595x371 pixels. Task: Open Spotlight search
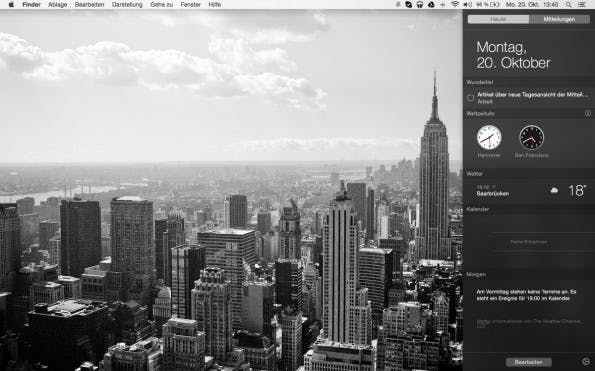pyautogui.click(x=568, y=5)
